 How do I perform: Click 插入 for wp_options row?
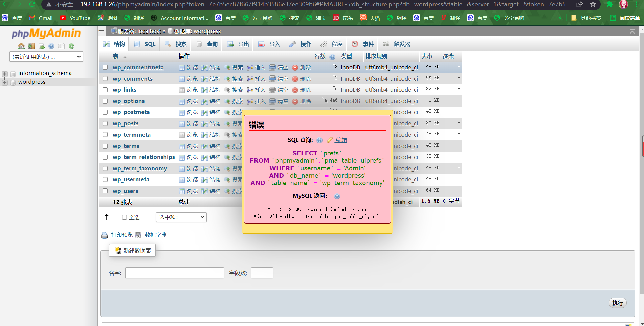click(x=256, y=101)
